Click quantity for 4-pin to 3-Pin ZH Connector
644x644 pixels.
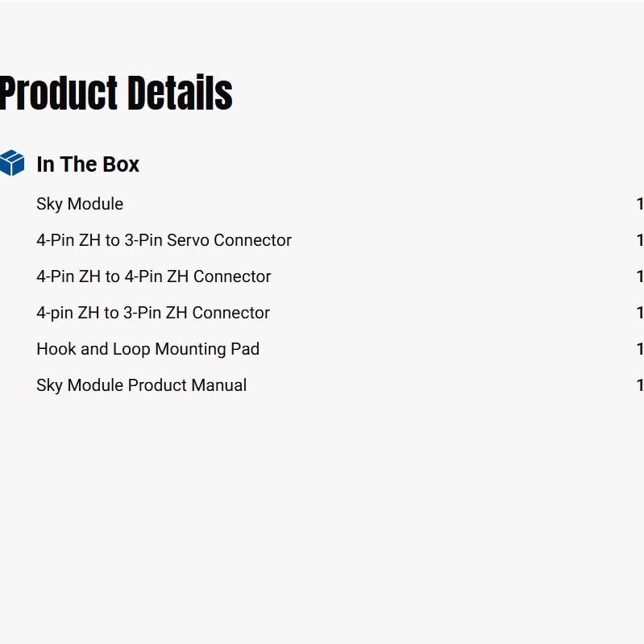[640, 313]
